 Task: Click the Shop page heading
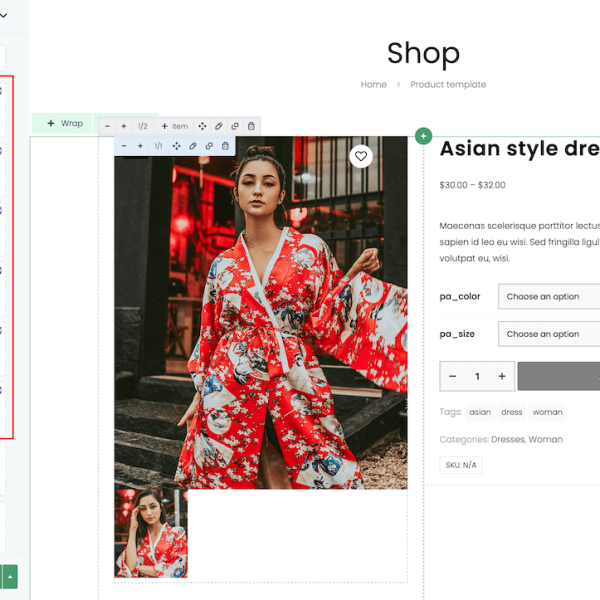tap(423, 53)
